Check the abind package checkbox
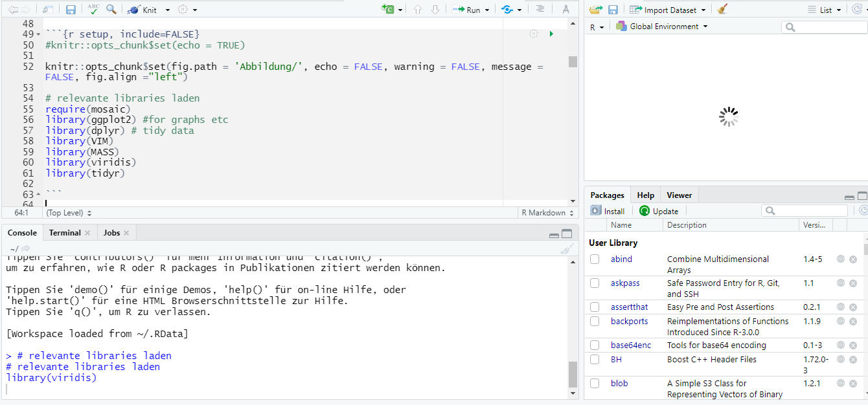Screen dimensions: 868x405 (595, 259)
